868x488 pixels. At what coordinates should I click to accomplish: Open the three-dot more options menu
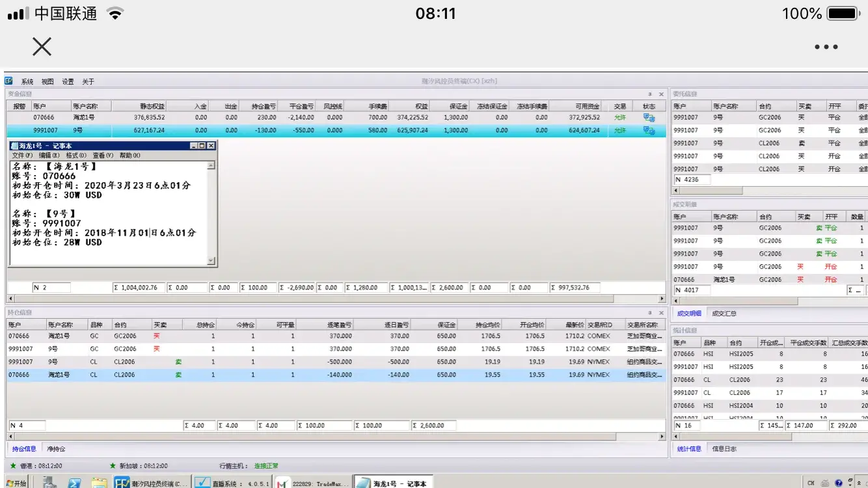click(x=826, y=47)
